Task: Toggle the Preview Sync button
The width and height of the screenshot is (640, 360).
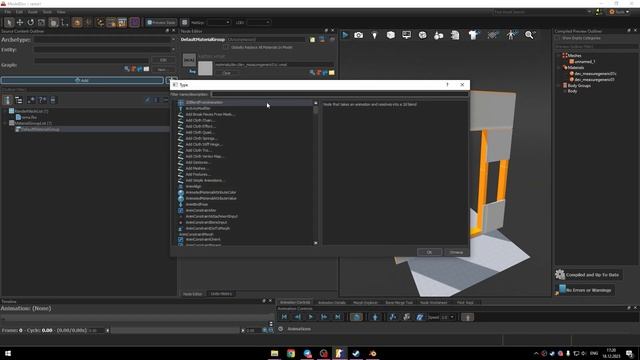Action: point(161,22)
